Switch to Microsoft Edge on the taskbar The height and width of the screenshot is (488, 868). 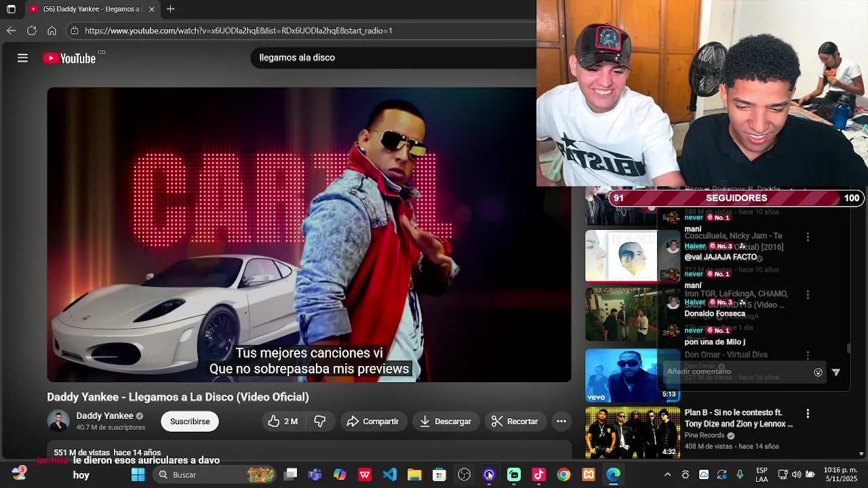click(613, 475)
